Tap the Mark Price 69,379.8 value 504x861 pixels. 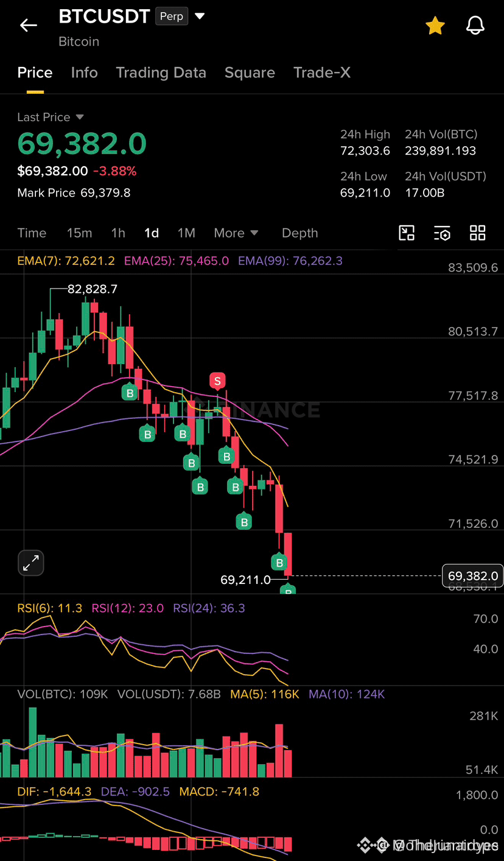point(105,193)
